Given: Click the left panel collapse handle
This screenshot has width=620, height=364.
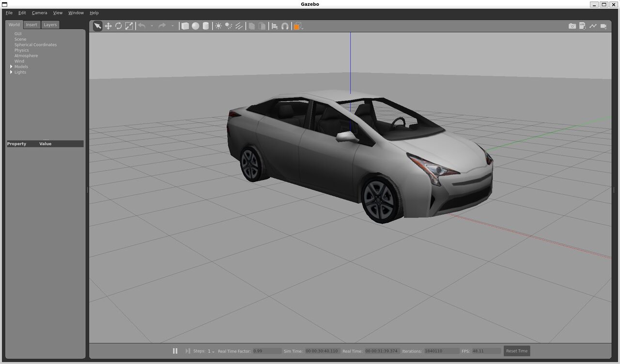Looking at the screenshot, I should pos(87,190).
